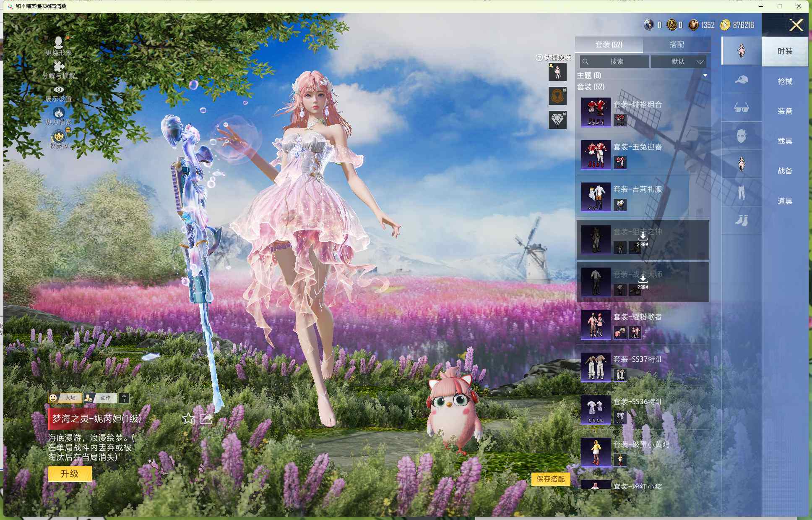This screenshot has width=812, height=520.
Task: Expand the 主题 (9) theme section
Action: tap(705, 76)
